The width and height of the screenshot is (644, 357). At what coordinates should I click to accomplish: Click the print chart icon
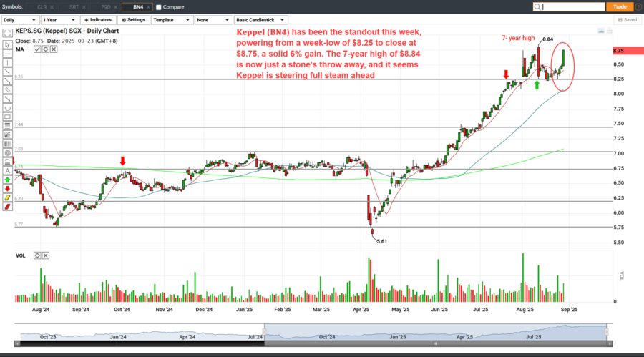pyautogui.click(x=610, y=31)
